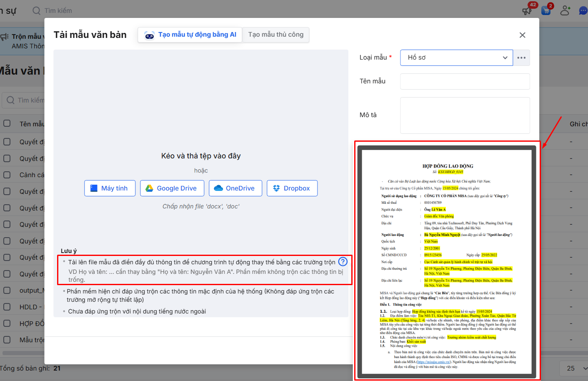The image size is (588, 381).
Task: Click the help question mark icon beside the note
Action: (x=343, y=261)
